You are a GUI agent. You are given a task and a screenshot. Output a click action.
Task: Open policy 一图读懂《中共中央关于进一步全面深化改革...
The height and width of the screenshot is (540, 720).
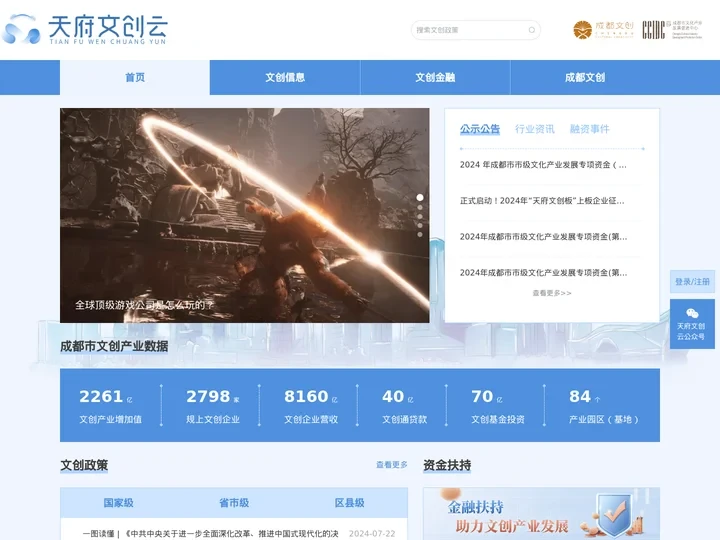pyautogui.click(x=210, y=534)
